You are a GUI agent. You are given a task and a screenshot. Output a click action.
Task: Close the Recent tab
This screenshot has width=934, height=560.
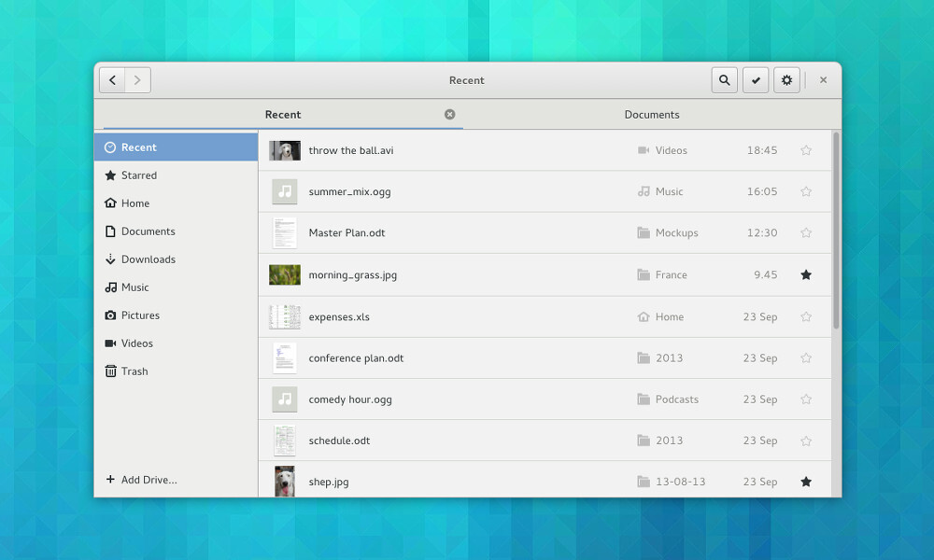coord(449,114)
